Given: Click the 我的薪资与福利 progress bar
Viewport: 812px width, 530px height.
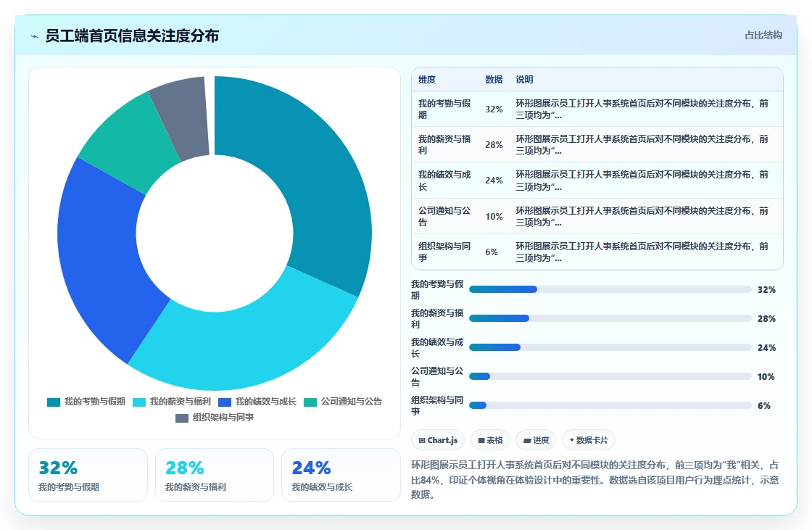Looking at the screenshot, I should (610, 318).
